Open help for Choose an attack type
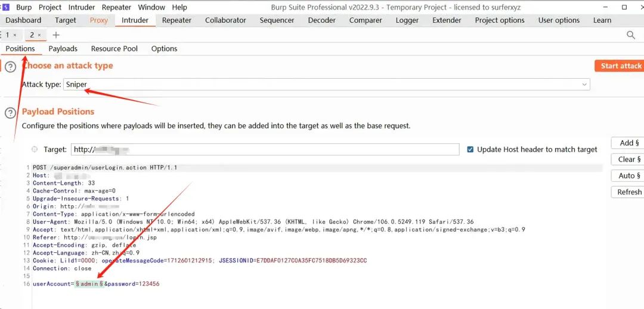 coord(10,67)
